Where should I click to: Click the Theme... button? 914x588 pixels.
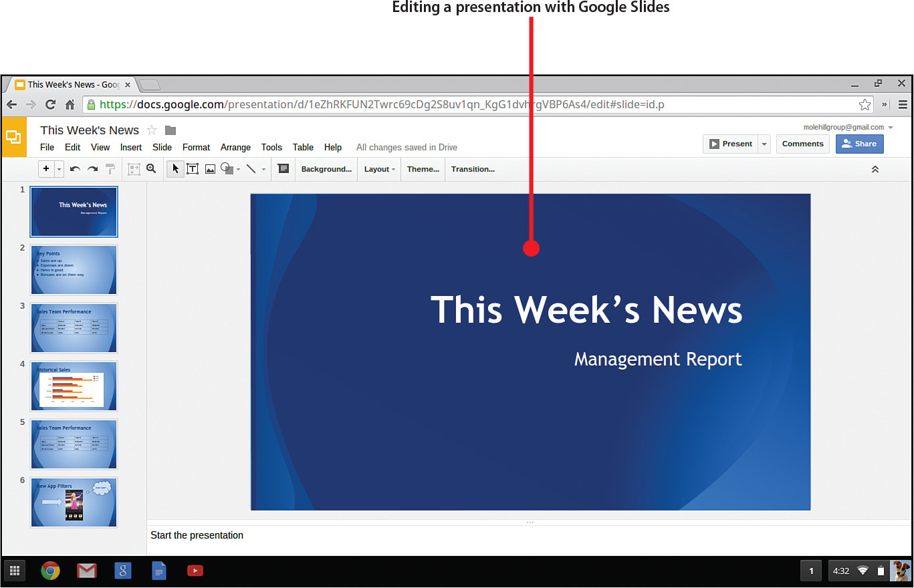point(423,169)
